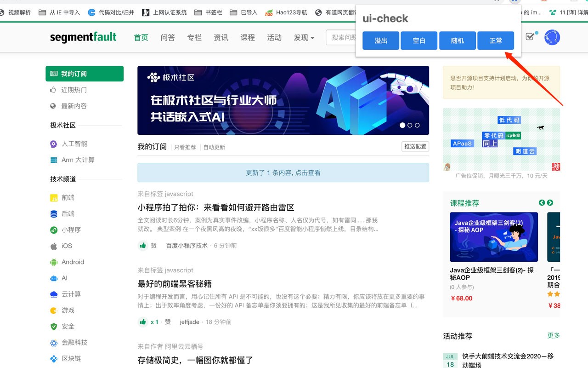588x368 pixels.
Task: Click the 区块链 channel icon
Action: click(54, 359)
